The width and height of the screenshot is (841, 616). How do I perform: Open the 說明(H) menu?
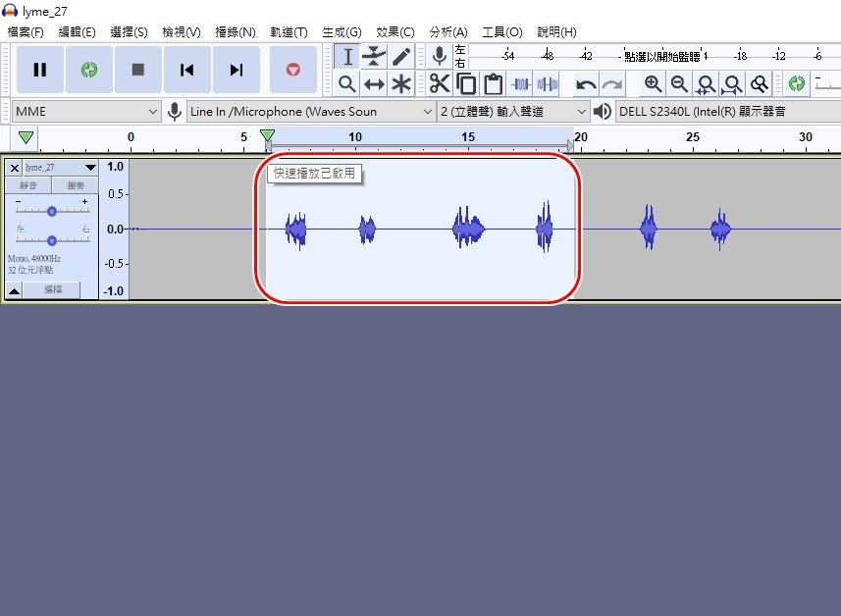click(556, 32)
